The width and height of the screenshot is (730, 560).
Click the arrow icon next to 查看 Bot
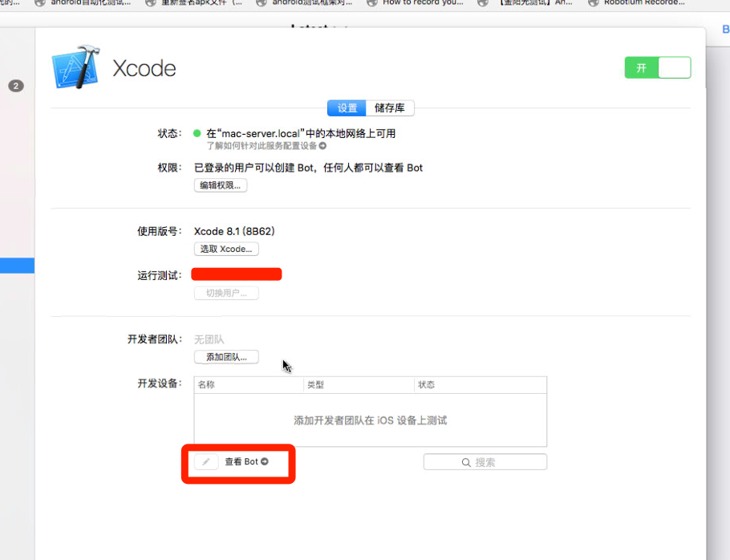click(265, 461)
